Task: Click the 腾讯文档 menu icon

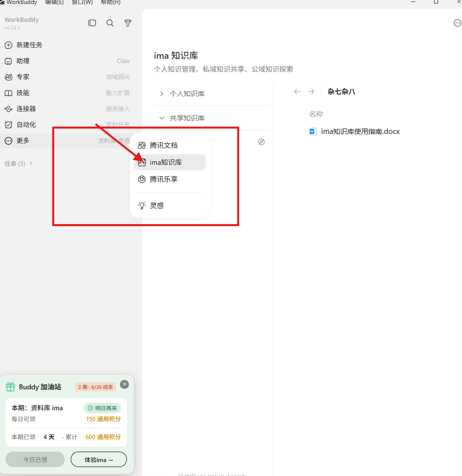Action: [x=142, y=145]
